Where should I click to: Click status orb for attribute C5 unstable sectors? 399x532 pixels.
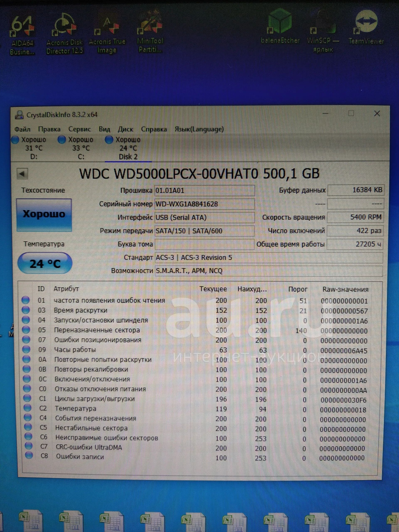point(28,427)
